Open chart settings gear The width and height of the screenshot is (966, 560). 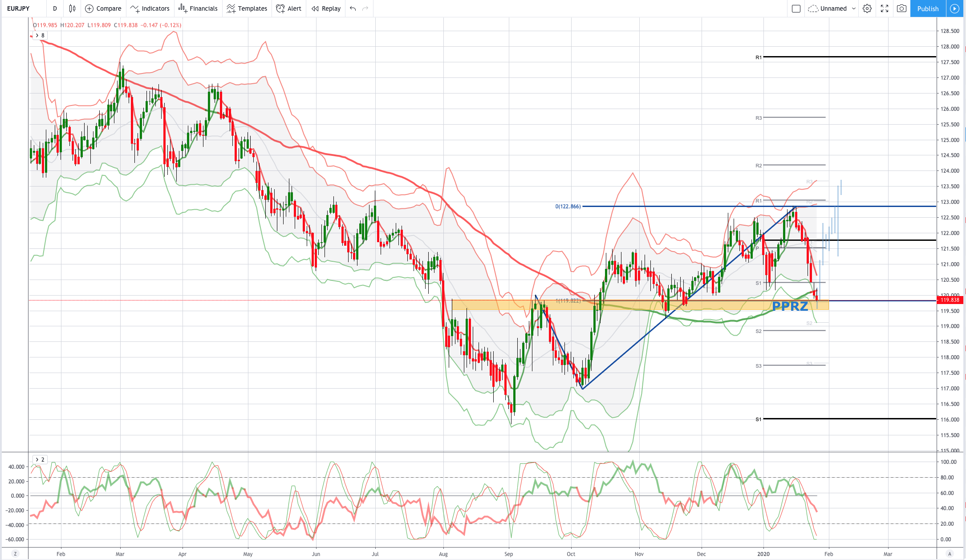pos(867,8)
